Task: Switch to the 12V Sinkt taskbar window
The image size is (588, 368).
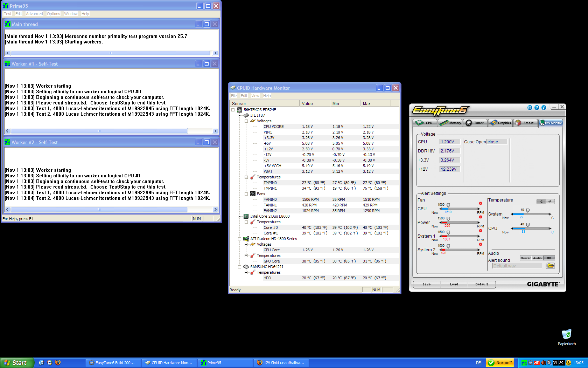Action: click(281, 363)
